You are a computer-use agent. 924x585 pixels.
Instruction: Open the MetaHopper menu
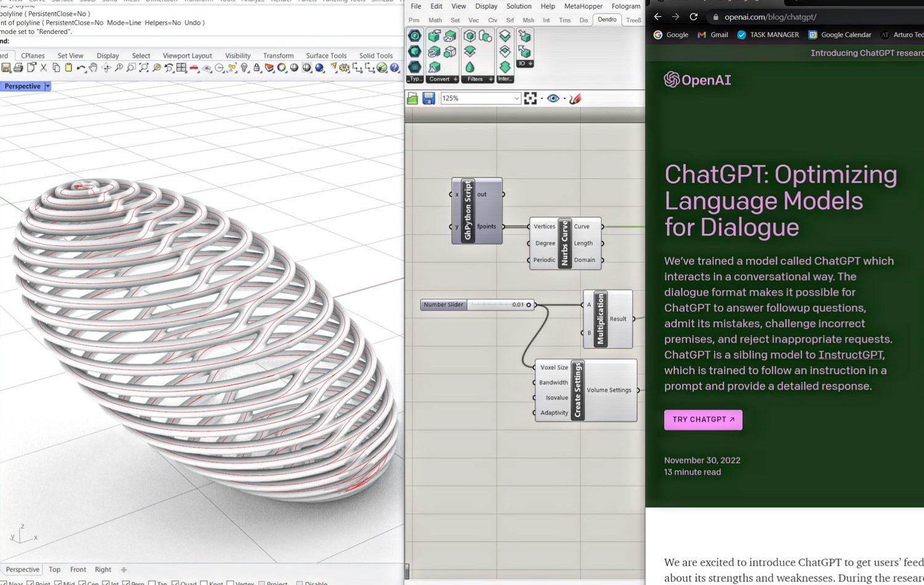point(583,6)
